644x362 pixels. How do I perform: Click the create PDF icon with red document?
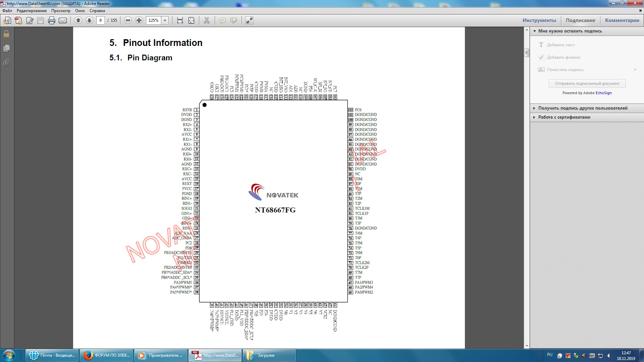(18, 20)
